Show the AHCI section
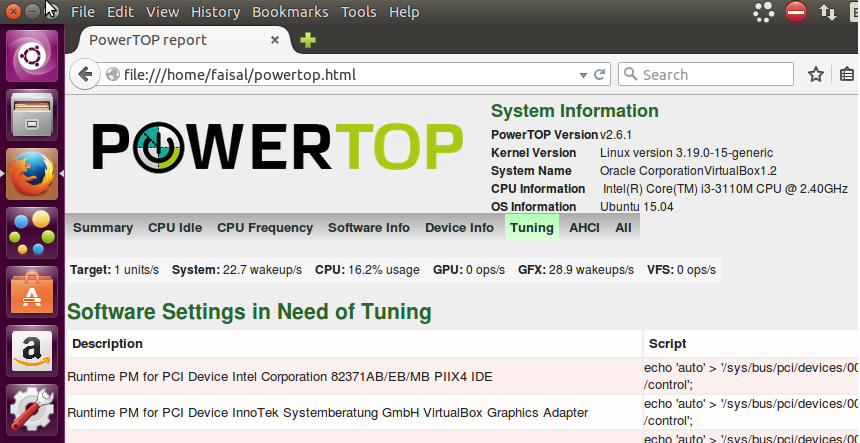The width and height of the screenshot is (860, 443). pos(584,228)
